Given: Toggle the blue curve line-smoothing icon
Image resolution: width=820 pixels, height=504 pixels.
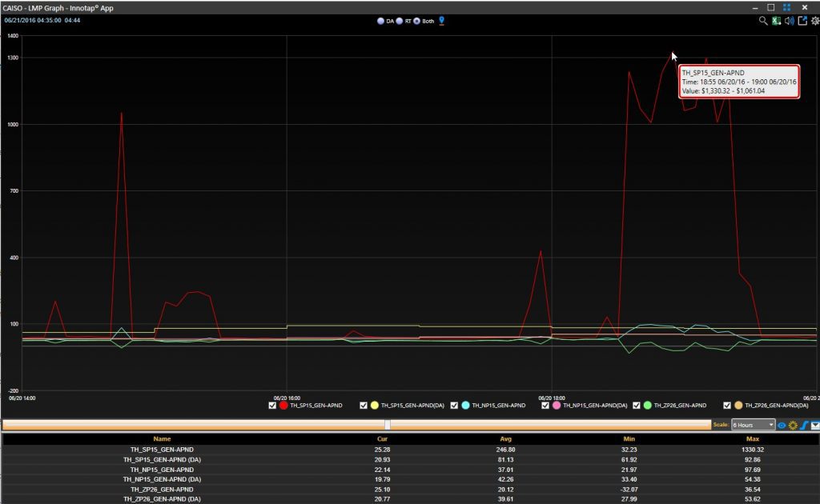Looking at the screenshot, I should [x=804, y=425].
